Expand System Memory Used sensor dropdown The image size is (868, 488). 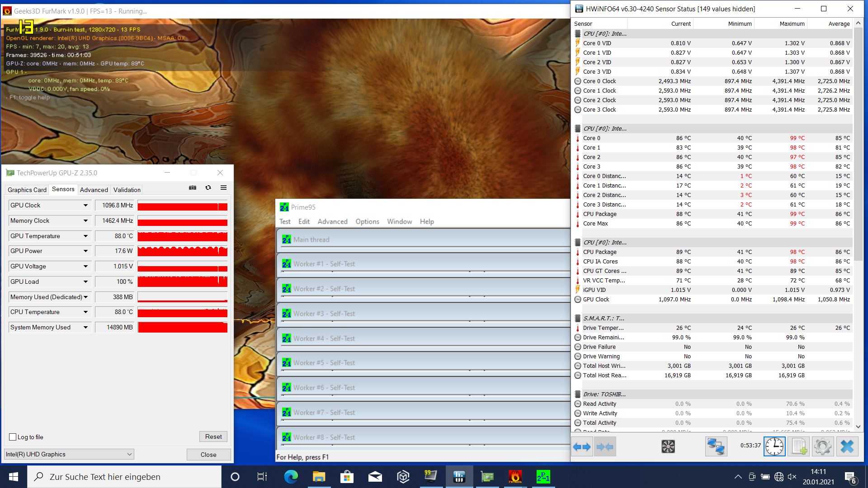pos(85,328)
